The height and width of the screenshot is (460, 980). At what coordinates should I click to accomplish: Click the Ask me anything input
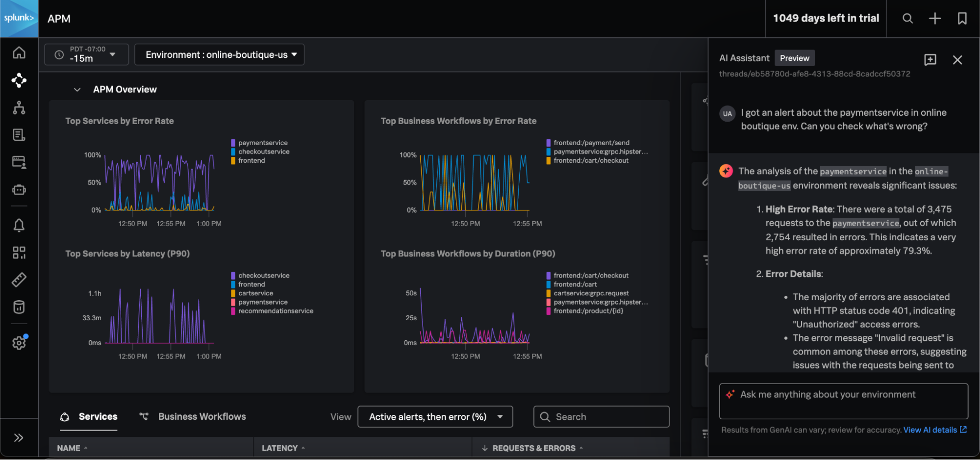click(x=843, y=401)
